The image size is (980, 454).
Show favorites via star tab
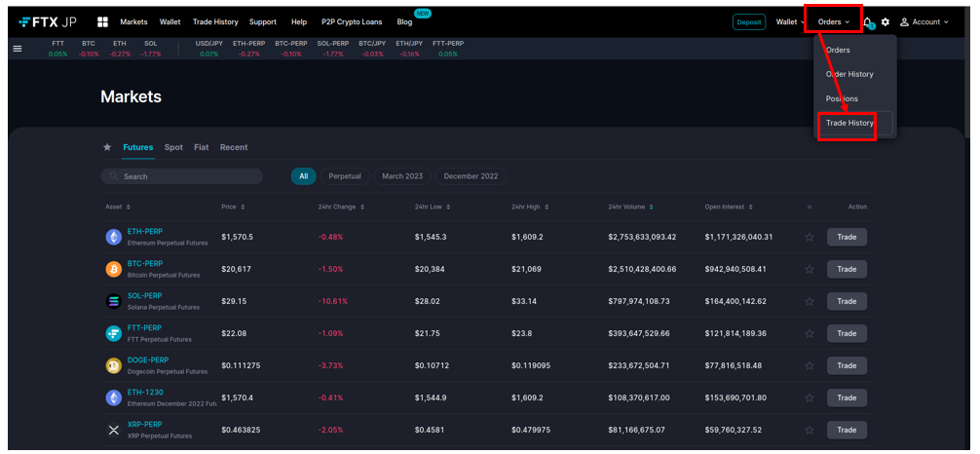[107, 147]
